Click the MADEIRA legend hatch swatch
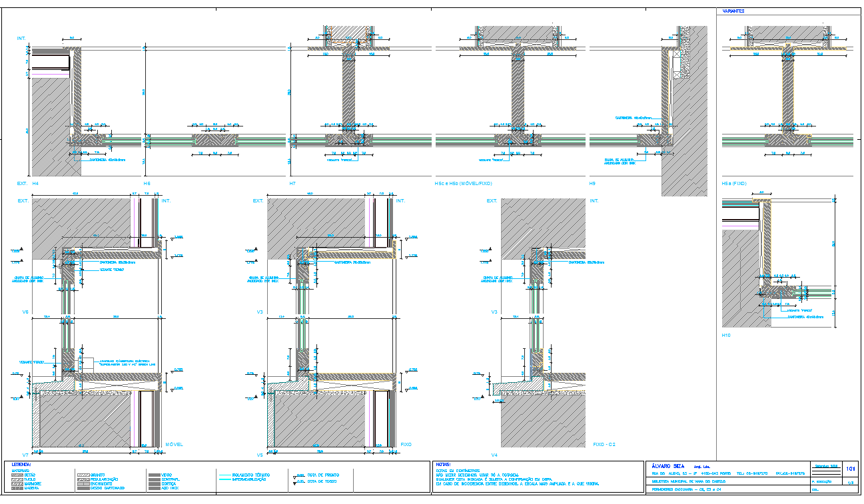864x504 pixels. coord(17,489)
